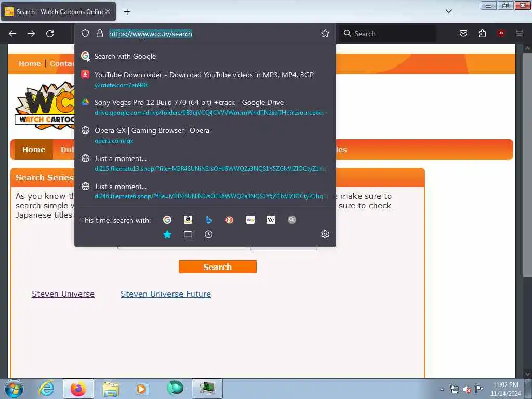
Task: Search this time with DuckDuckGo
Action: [229, 220]
